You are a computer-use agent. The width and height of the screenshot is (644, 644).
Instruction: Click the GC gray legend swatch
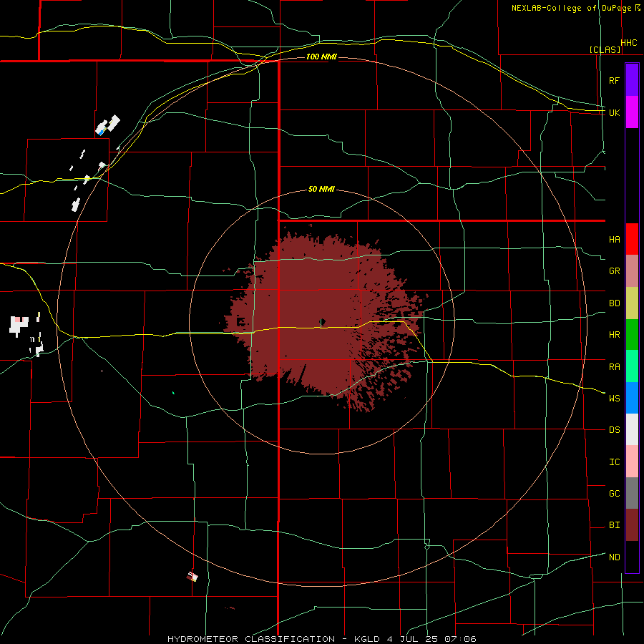[x=632, y=493]
